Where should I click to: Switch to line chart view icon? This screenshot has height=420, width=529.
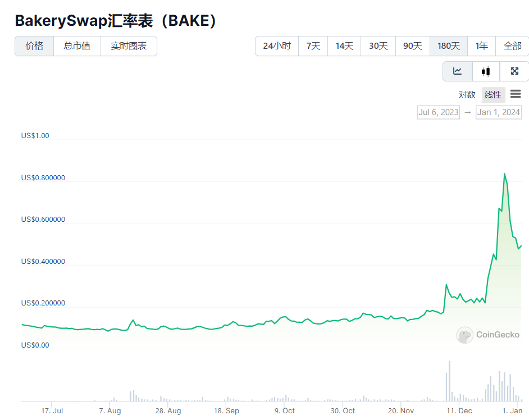point(458,71)
